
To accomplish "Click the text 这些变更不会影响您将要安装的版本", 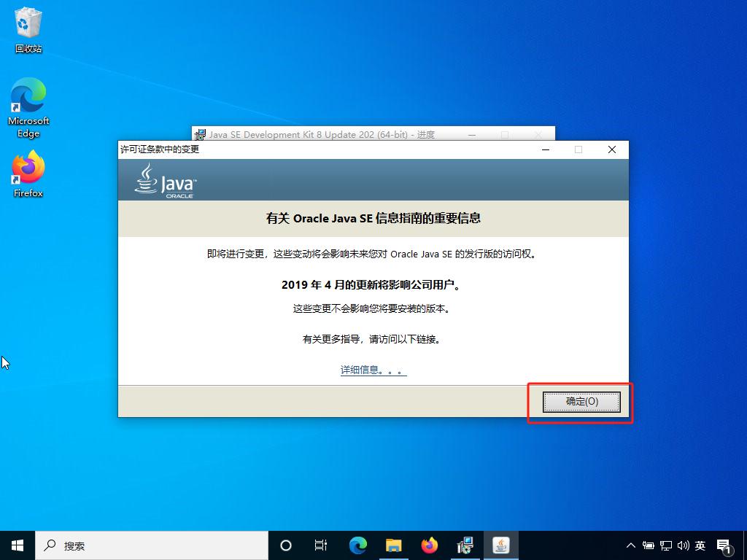I will [x=371, y=308].
